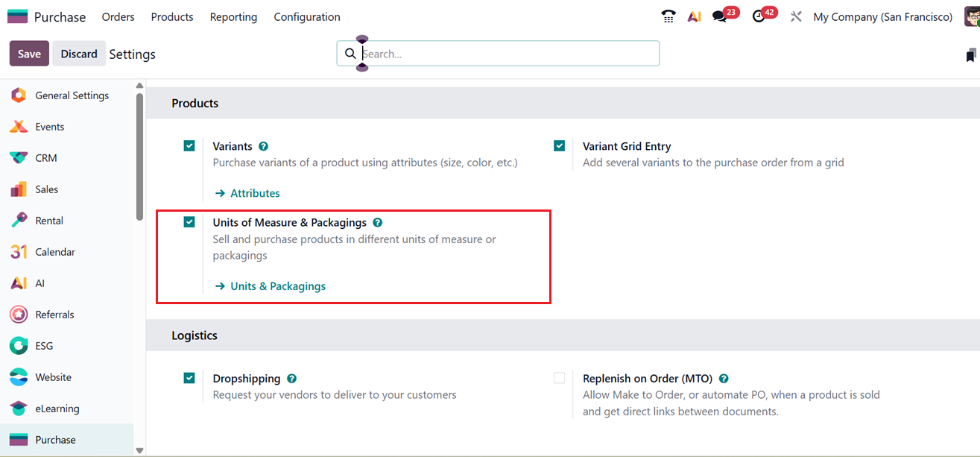The image size is (980, 457).
Task: Disable the Dropshipping option
Action: click(x=189, y=378)
